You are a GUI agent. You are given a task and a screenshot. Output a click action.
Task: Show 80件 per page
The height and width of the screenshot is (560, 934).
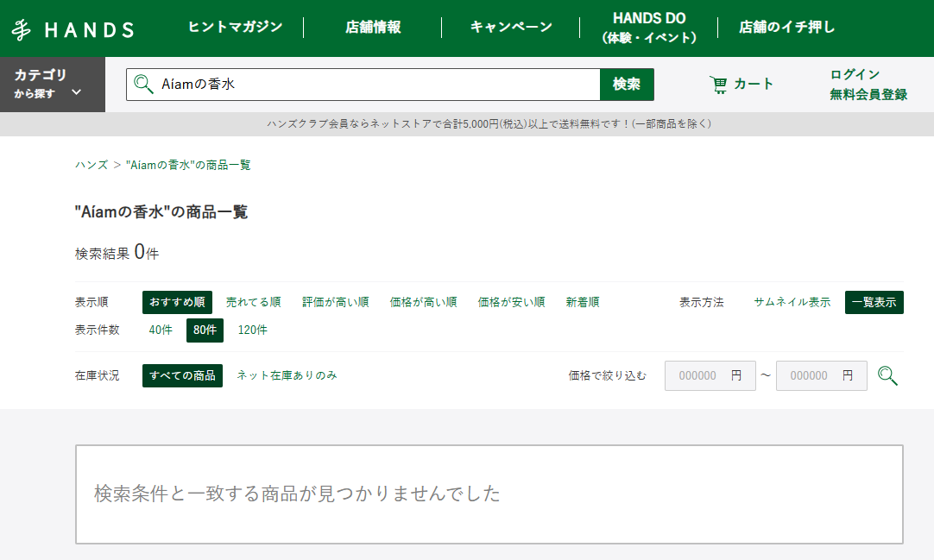(x=205, y=330)
